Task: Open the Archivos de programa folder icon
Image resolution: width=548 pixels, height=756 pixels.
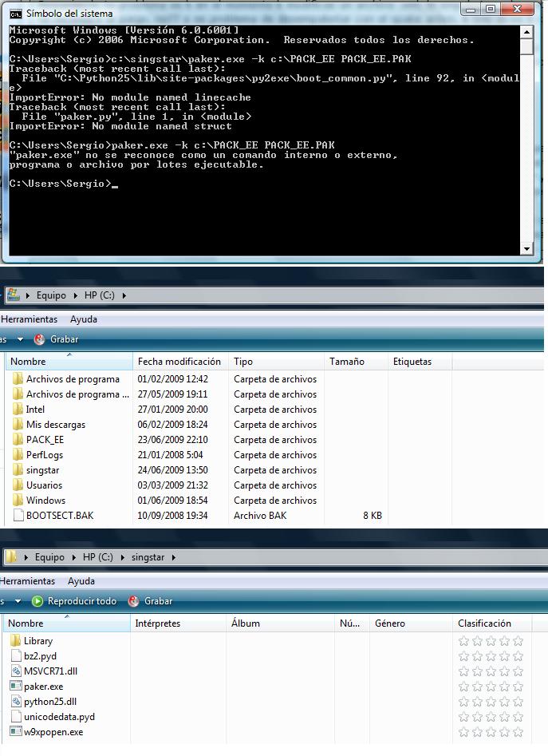Action: [18, 378]
